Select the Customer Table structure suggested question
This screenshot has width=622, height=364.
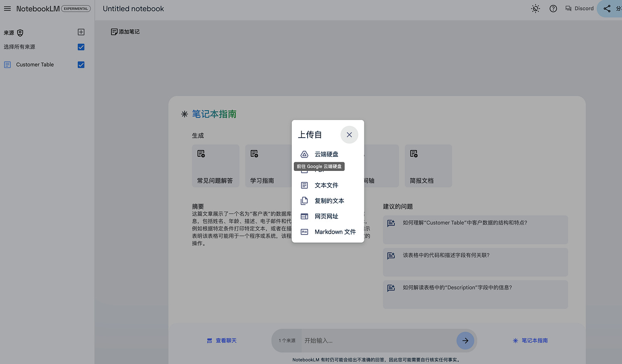click(x=475, y=230)
